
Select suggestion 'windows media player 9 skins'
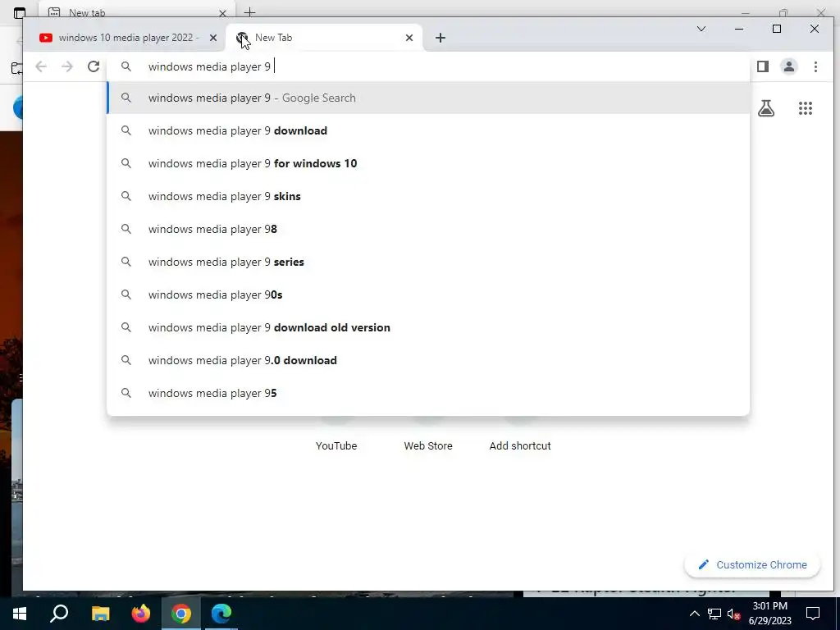[x=428, y=196]
